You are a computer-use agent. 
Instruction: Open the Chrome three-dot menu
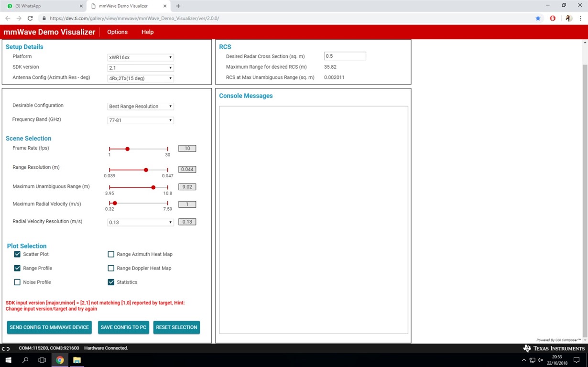tap(580, 18)
